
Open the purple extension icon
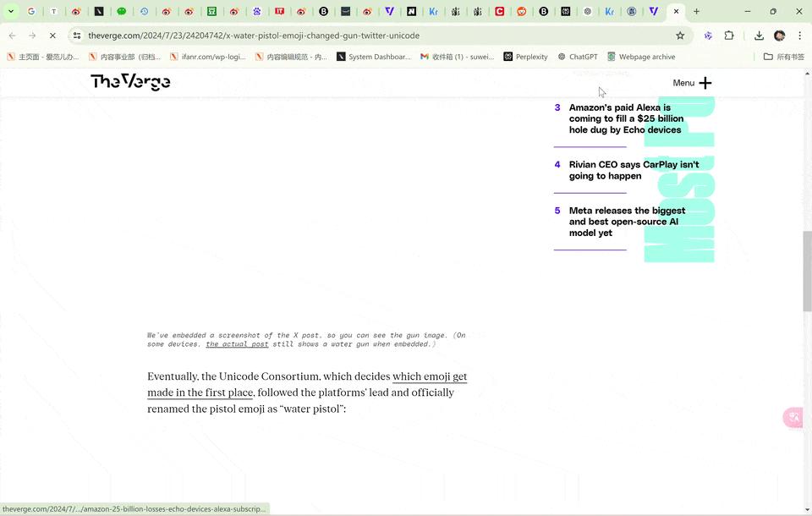[708, 36]
